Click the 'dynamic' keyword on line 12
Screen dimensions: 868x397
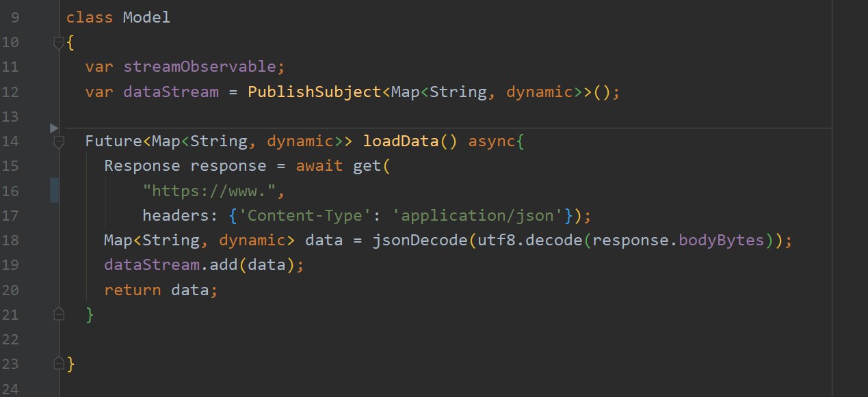[x=539, y=92]
